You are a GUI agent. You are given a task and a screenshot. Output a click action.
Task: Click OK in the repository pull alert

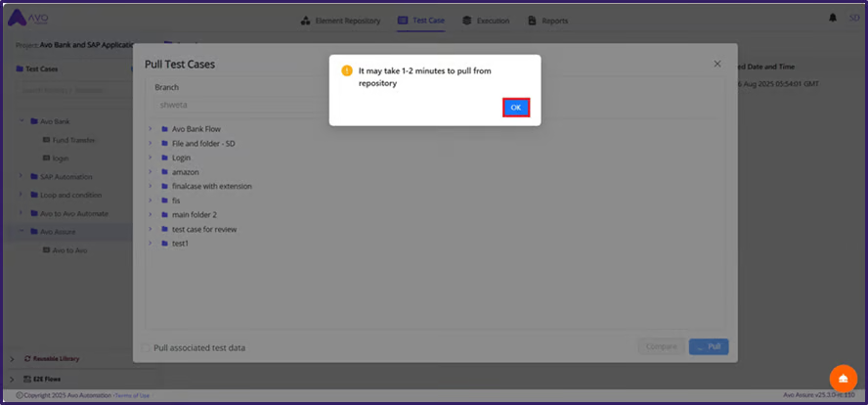coord(516,107)
